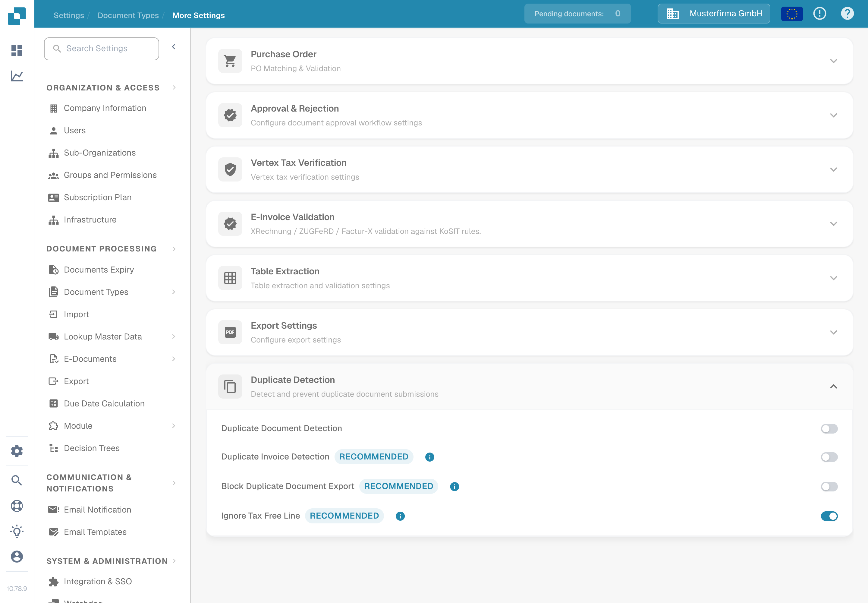Image resolution: width=868 pixels, height=603 pixels.
Task: Click the Decision Trees icon in sidebar
Action: click(x=54, y=448)
